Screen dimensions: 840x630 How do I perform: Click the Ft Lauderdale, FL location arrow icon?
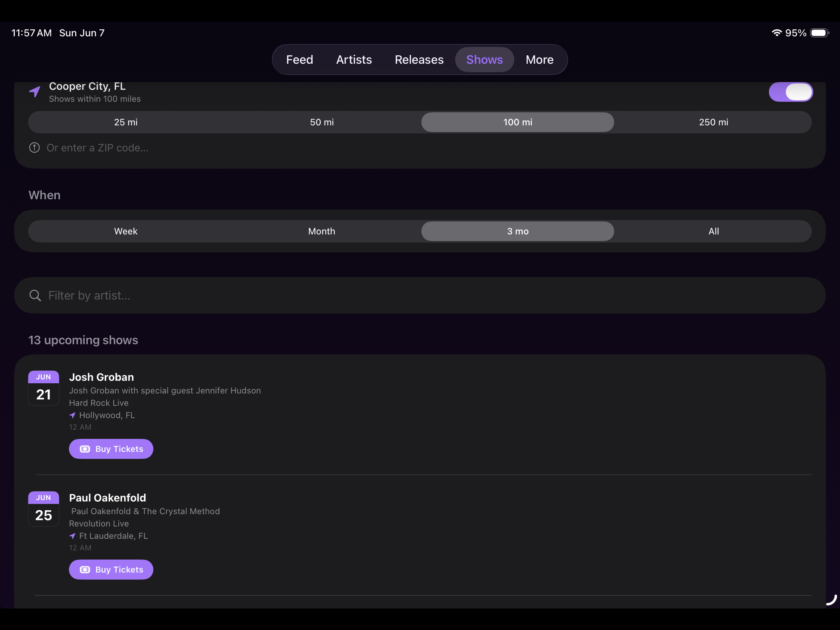click(72, 536)
